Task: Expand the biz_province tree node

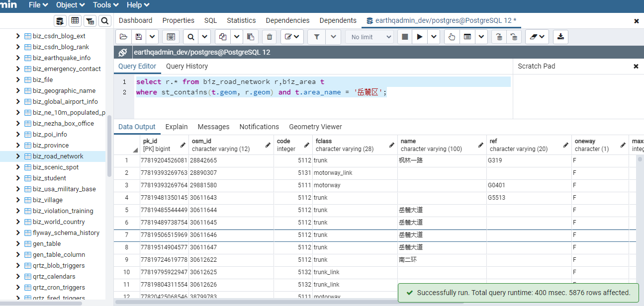Action: click(x=18, y=145)
